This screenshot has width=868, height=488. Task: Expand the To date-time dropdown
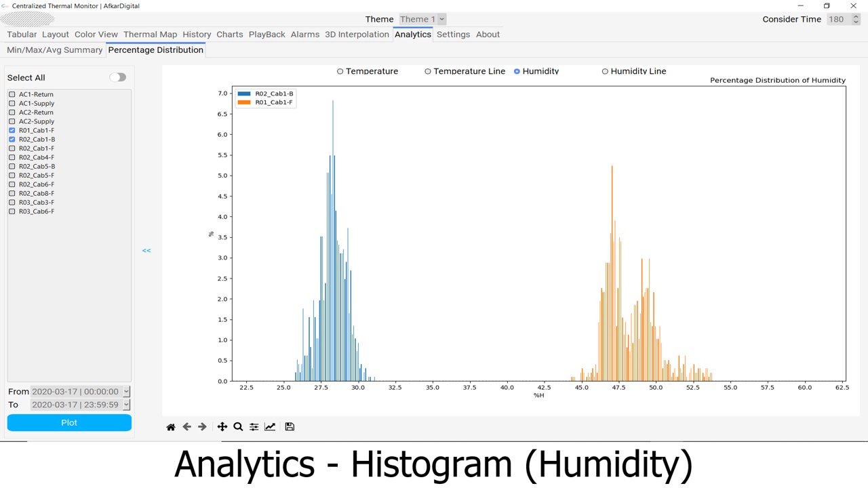tap(126, 405)
